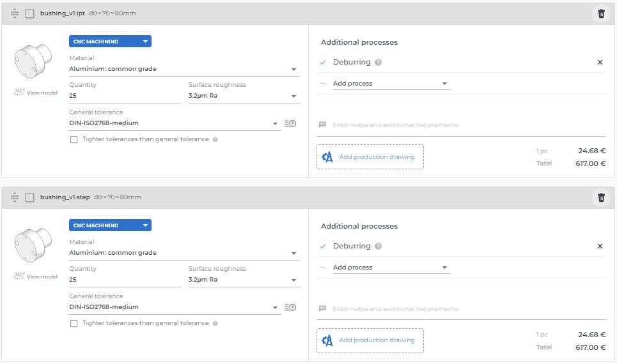View 360° model of bushing_v1.ipt
Image resolution: width=617 pixels, height=364 pixels.
pos(36,93)
